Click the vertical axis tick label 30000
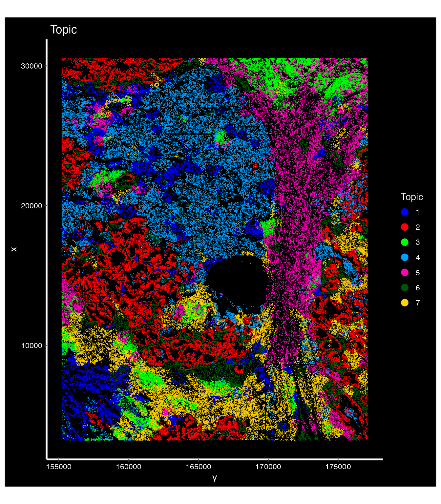 [x=31, y=66]
